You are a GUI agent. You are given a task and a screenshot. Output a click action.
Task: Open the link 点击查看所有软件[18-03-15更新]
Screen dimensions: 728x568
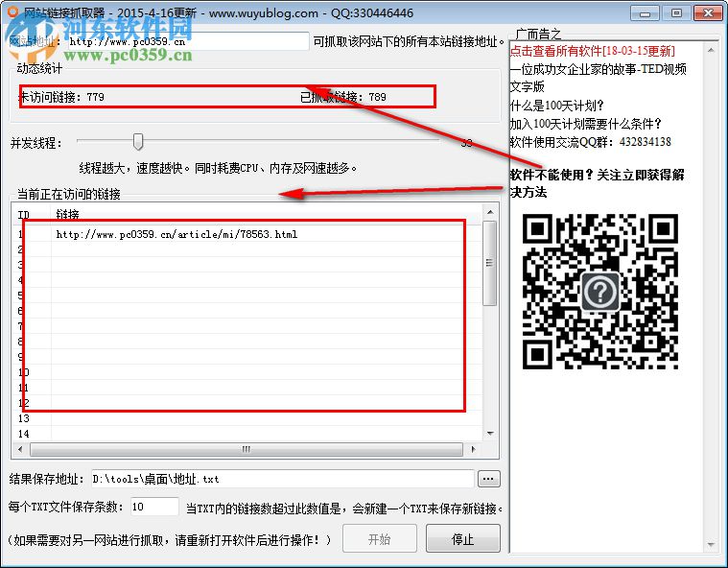(x=593, y=51)
